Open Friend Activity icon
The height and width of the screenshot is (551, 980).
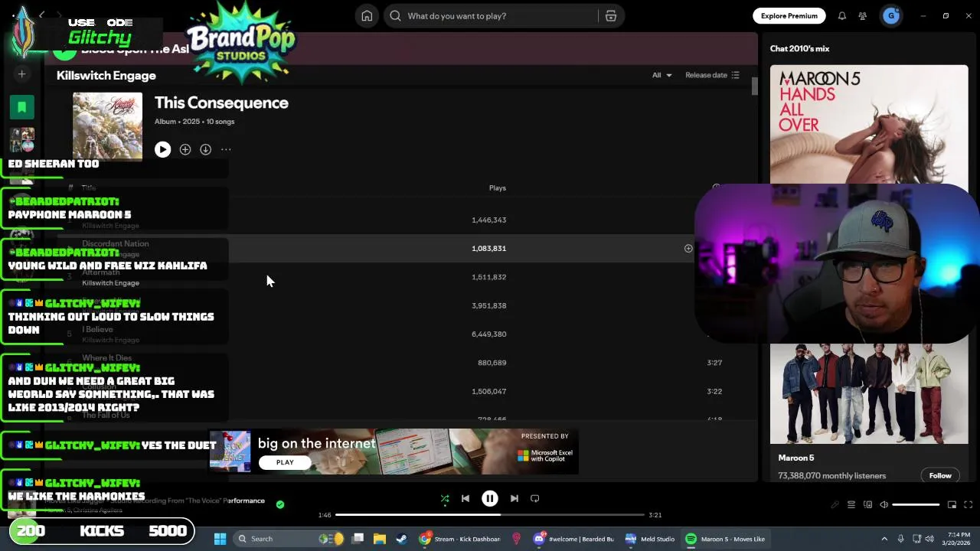click(863, 16)
